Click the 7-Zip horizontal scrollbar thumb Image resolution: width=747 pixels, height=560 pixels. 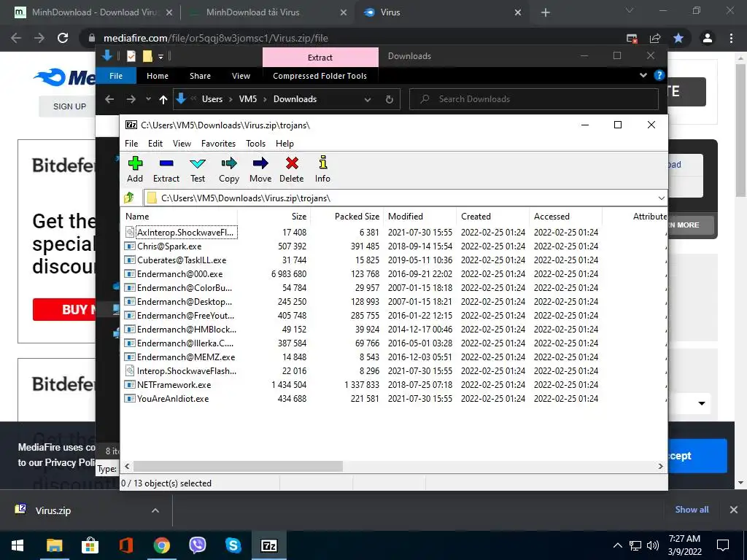point(238,466)
